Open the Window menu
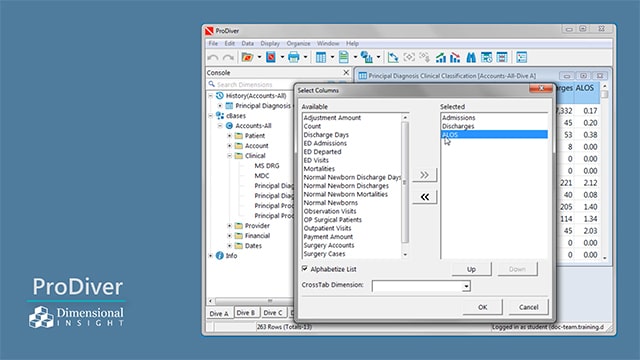 click(x=328, y=43)
